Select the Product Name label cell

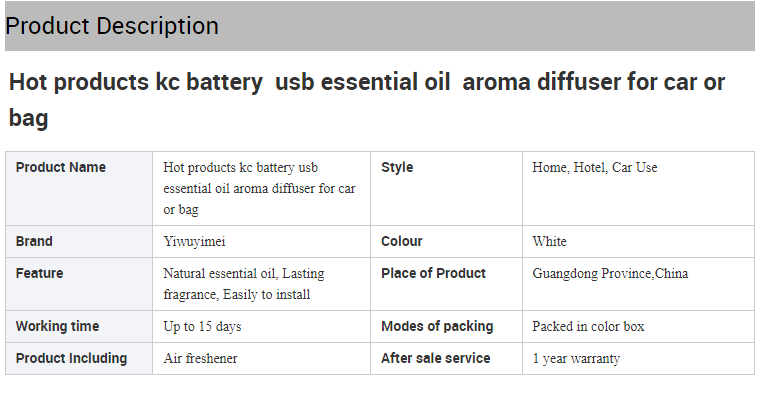(79, 189)
